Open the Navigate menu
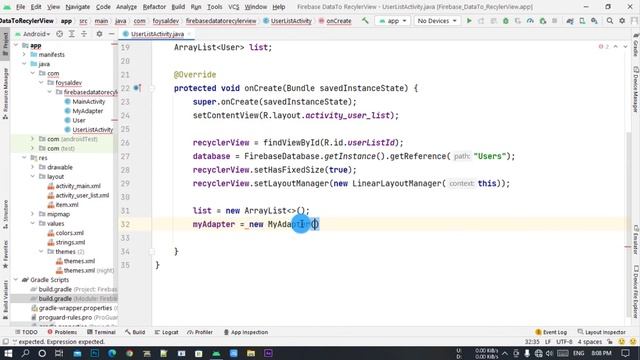This screenshot has width=640, height=360. [x=78, y=7]
